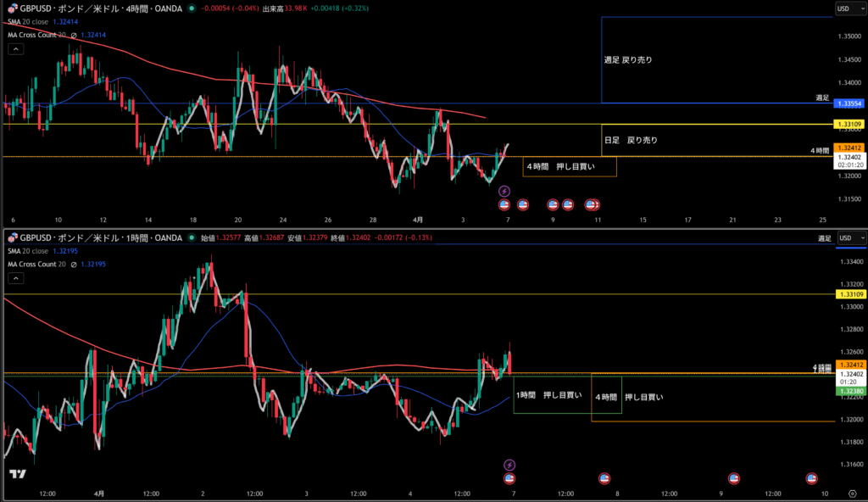Open the US flag event near date 8 on 1-hour chart

point(604,478)
